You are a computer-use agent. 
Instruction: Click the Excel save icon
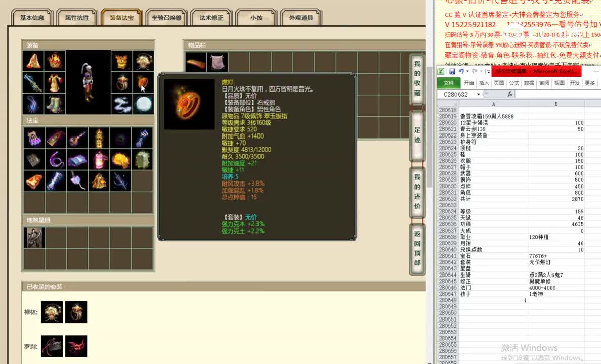pyautogui.click(x=452, y=71)
